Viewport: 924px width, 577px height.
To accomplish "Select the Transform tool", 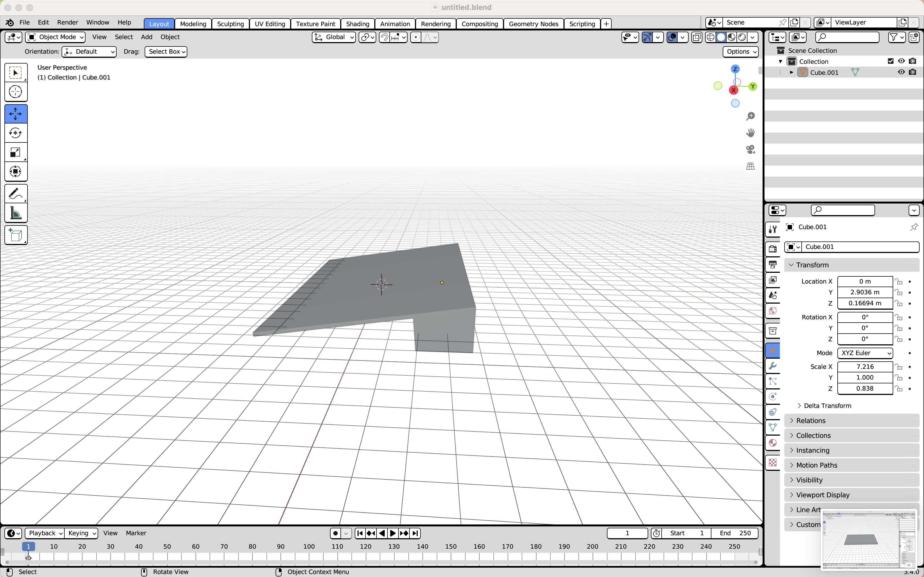I will [x=16, y=172].
